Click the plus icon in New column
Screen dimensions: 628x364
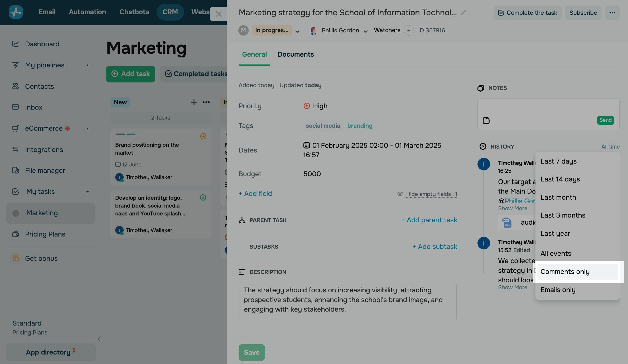point(194,102)
